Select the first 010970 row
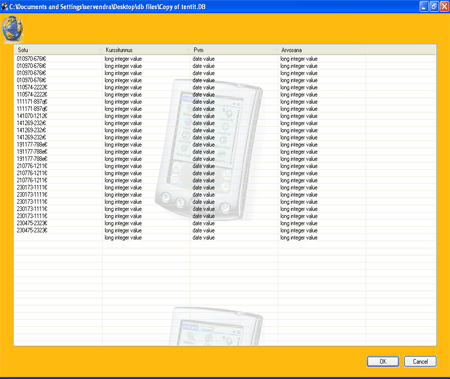The width and height of the screenshot is (450, 379). pos(225,59)
